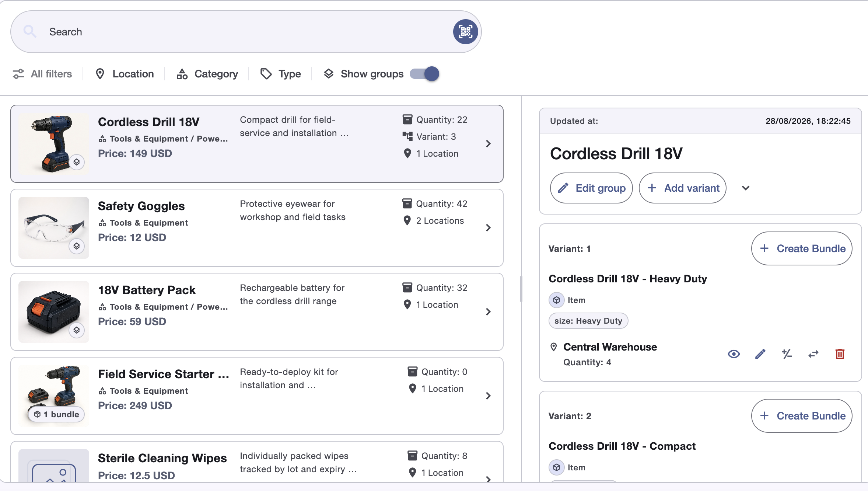Open the Type filter dropdown

tap(281, 74)
